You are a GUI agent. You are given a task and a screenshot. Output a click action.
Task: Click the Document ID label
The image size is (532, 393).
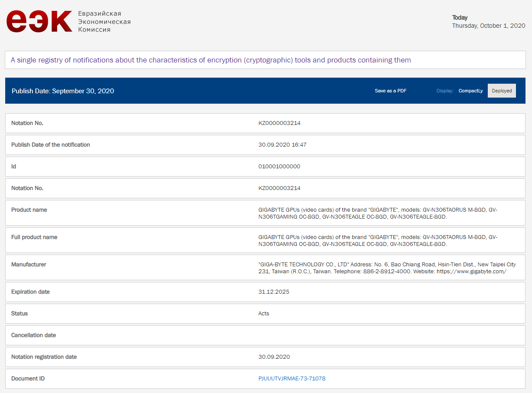pos(28,379)
